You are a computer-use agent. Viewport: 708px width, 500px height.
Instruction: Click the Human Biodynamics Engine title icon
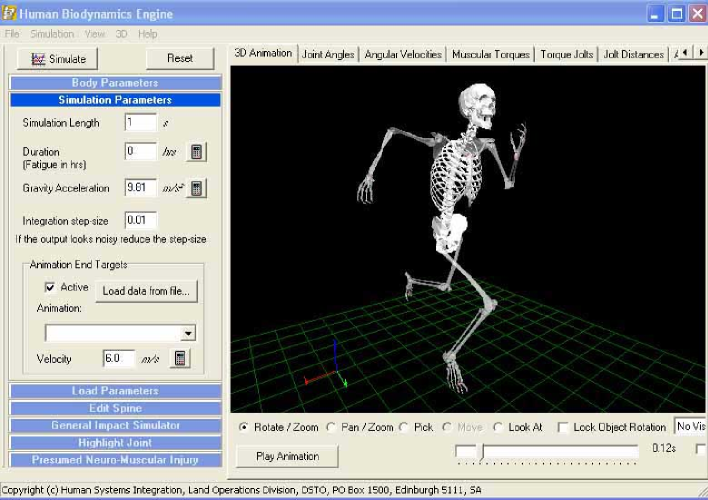(x=9, y=14)
